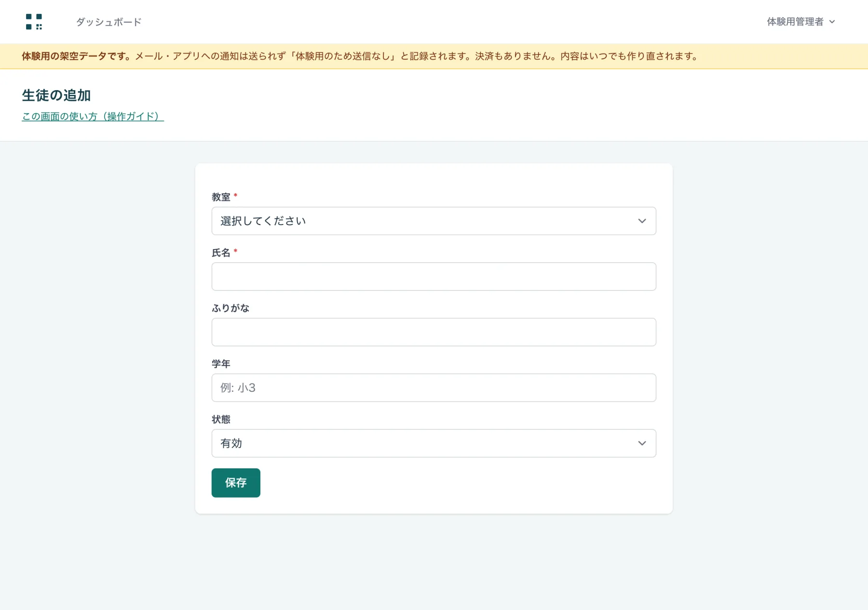Click the app logo icon
Screen dimensions: 868x610
point(34,22)
